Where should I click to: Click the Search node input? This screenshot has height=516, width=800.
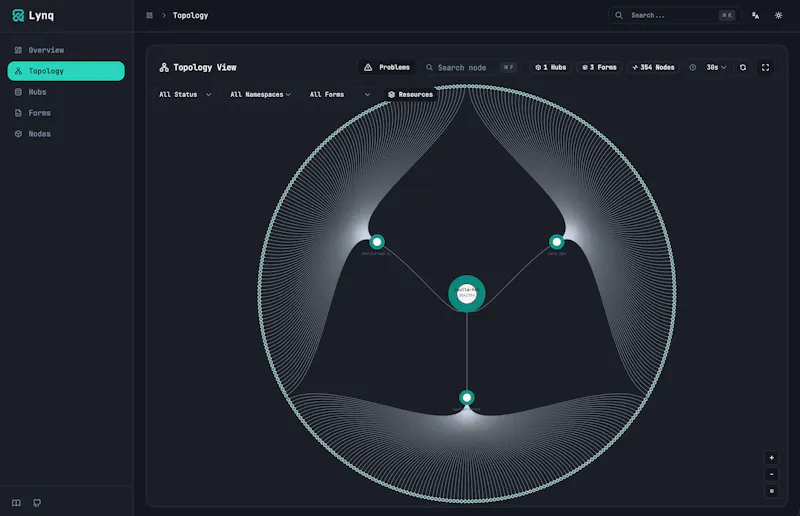(x=470, y=67)
